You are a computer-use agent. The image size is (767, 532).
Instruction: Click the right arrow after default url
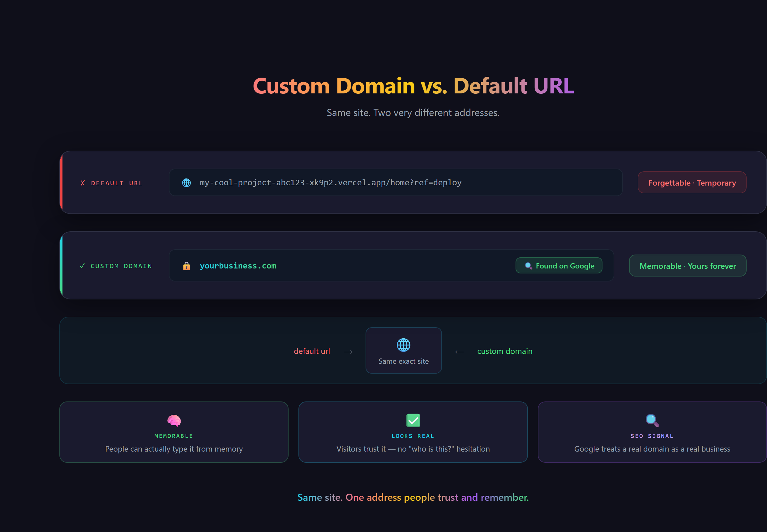tap(348, 352)
